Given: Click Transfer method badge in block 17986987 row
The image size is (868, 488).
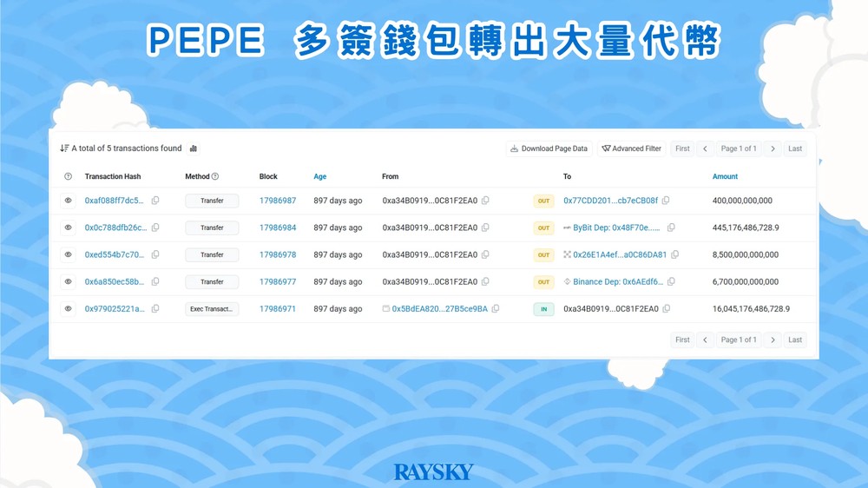Looking at the screenshot, I should click(212, 201).
